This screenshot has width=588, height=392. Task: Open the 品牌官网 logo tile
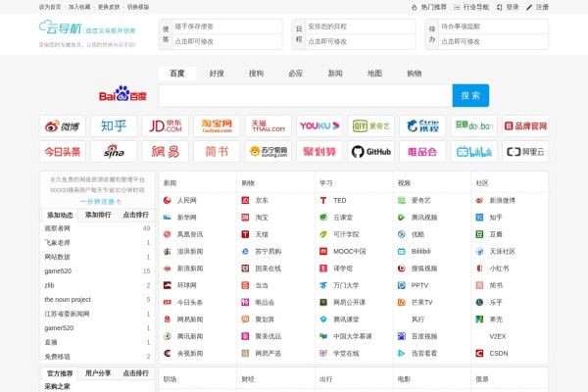[525, 126]
